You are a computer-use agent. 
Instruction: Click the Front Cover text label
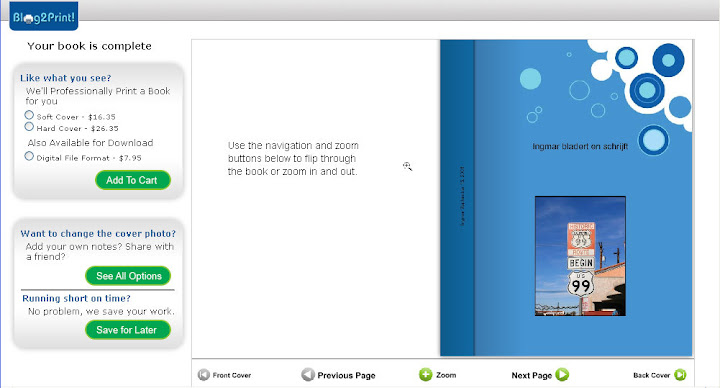232,375
